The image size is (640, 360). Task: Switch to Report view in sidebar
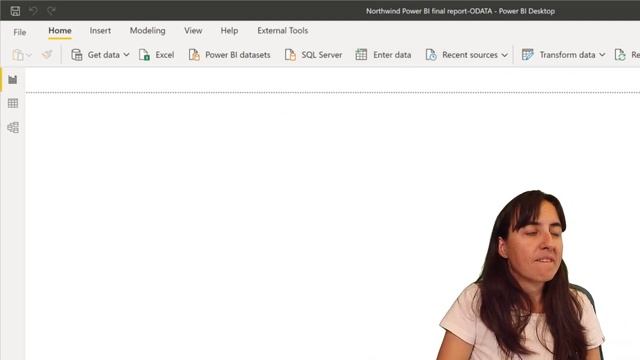13,80
